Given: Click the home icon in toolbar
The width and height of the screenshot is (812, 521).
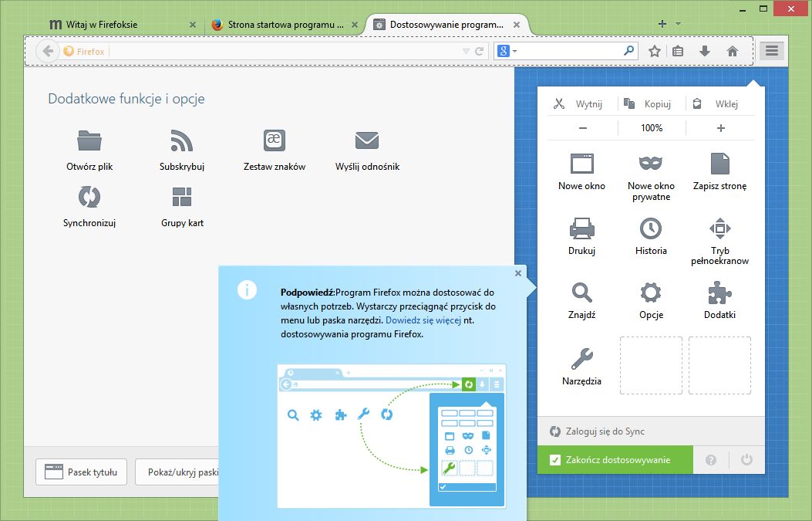Looking at the screenshot, I should click(x=733, y=51).
